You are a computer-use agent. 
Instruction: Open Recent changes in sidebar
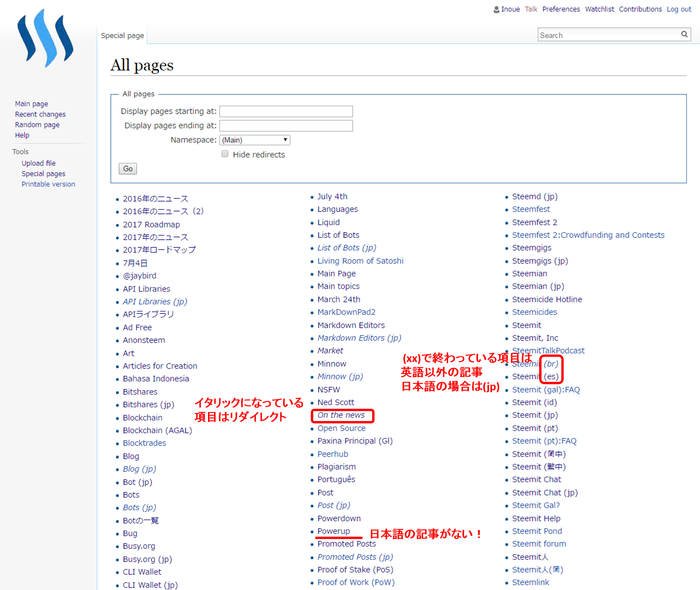pyautogui.click(x=41, y=114)
